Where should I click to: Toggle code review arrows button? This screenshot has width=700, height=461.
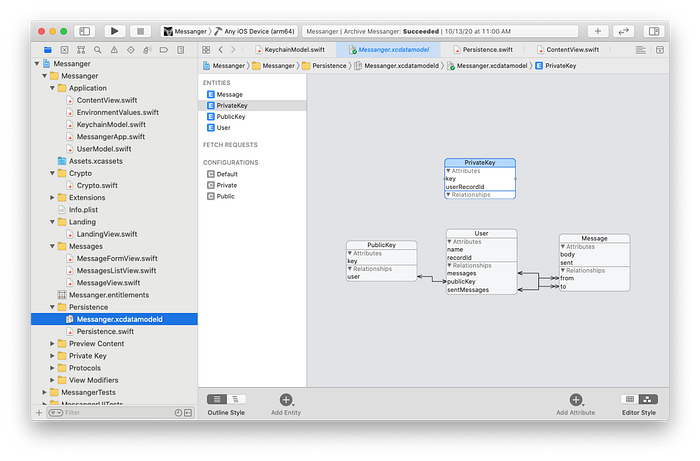point(623,31)
